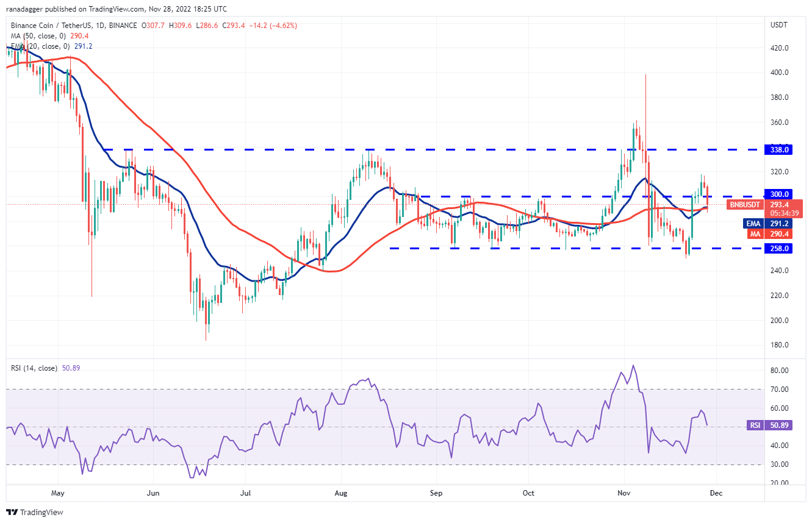
Task: Click the 420.0 price axis label
Action: point(778,48)
